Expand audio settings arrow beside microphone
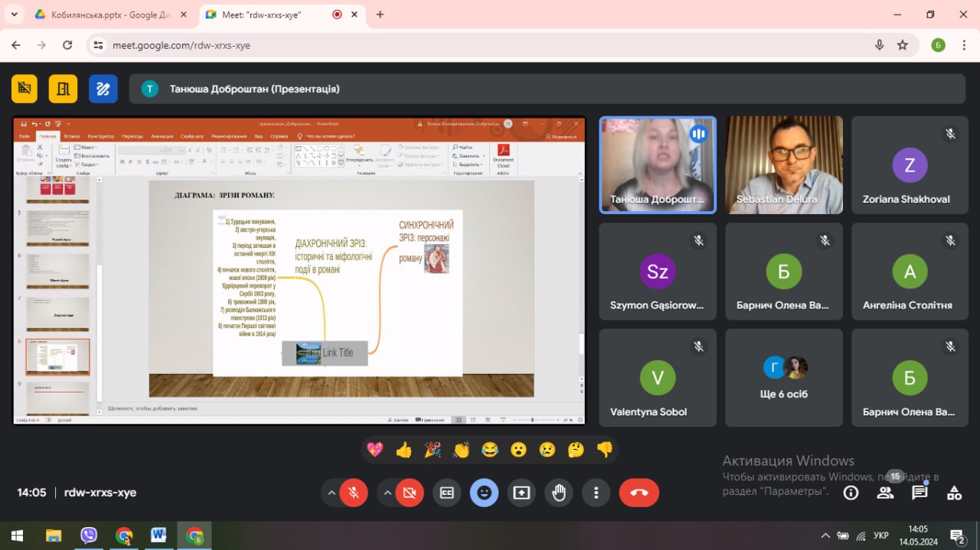Viewport: 980px width, 550px height. pyautogui.click(x=331, y=493)
